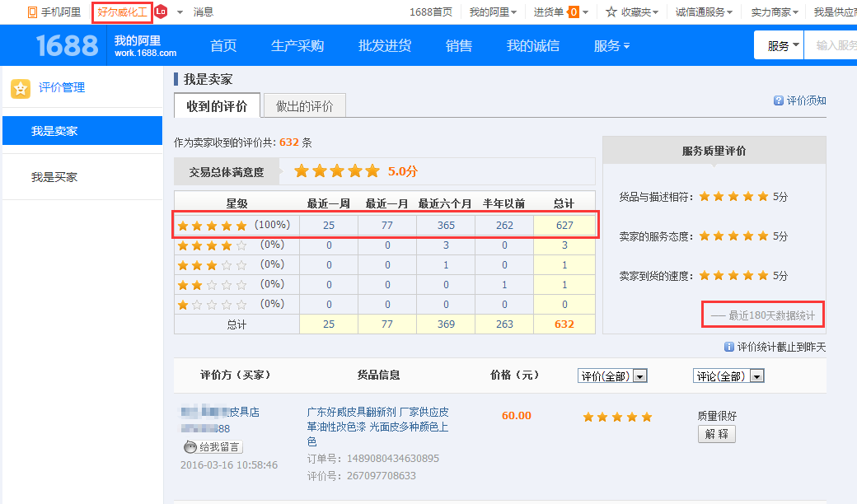857x504 pixels.
Task: Switch to the 做出的评价 tab
Action: [x=304, y=106]
